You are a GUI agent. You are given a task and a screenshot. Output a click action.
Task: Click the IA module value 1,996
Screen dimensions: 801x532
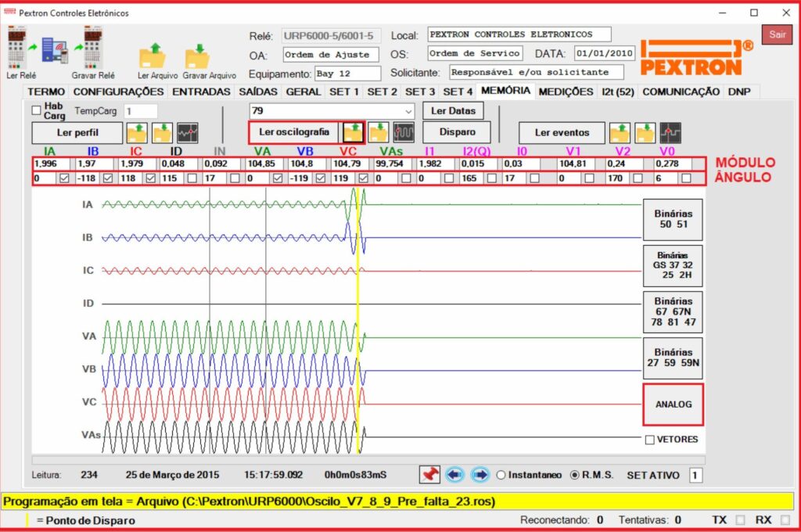52,164
